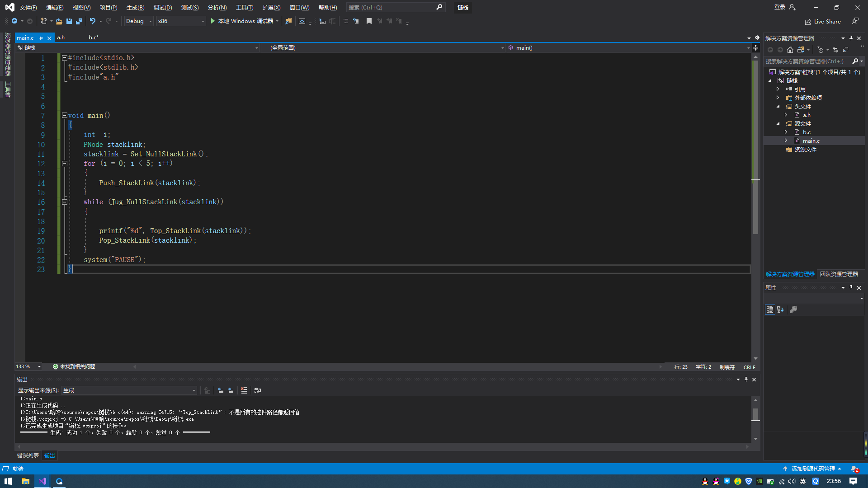Click the Undo arrow icon

pos(92,21)
